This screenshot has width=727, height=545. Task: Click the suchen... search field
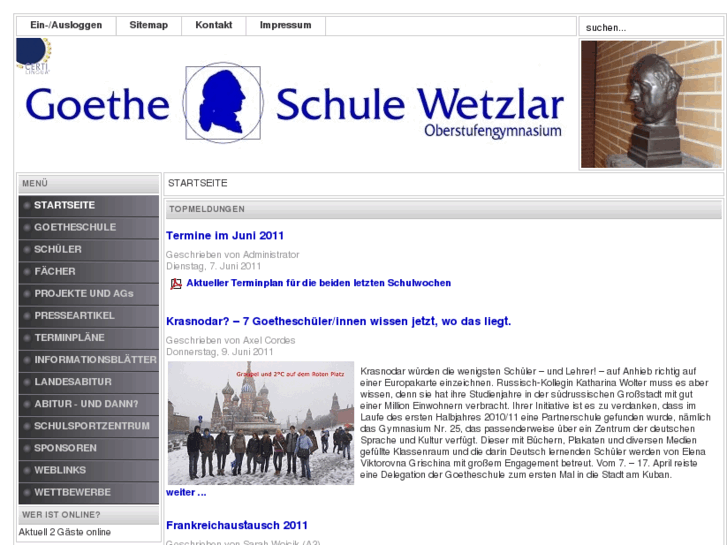pyautogui.click(x=651, y=27)
